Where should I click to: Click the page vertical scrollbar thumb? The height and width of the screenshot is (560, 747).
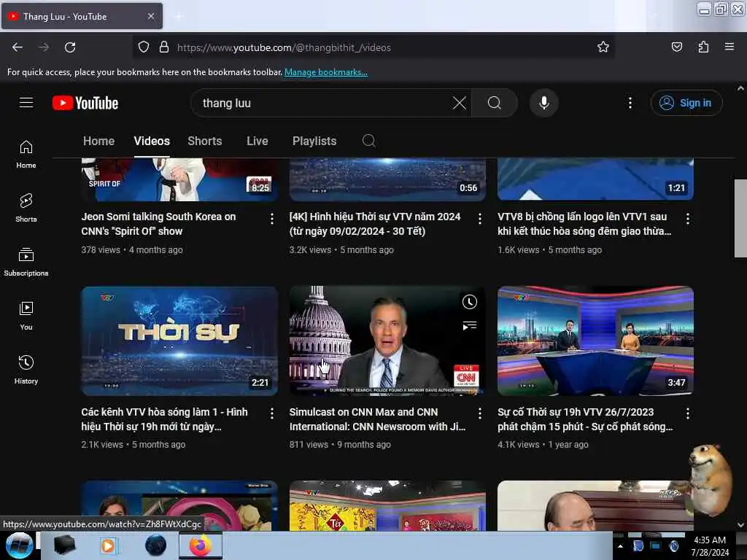tap(740, 218)
